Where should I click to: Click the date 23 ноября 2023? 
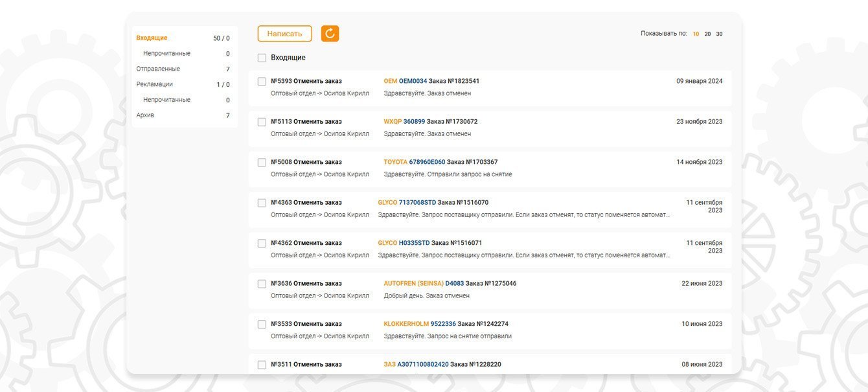click(x=700, y=122)
